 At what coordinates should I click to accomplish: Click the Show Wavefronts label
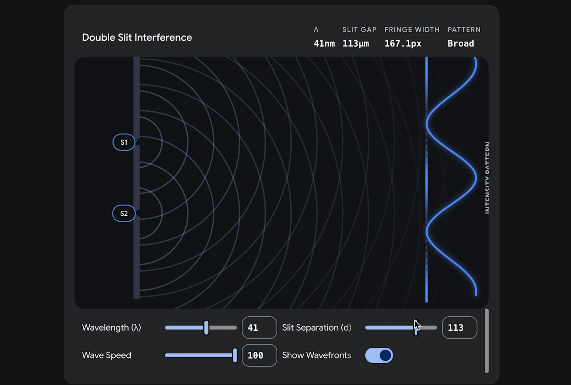(317, 355)
